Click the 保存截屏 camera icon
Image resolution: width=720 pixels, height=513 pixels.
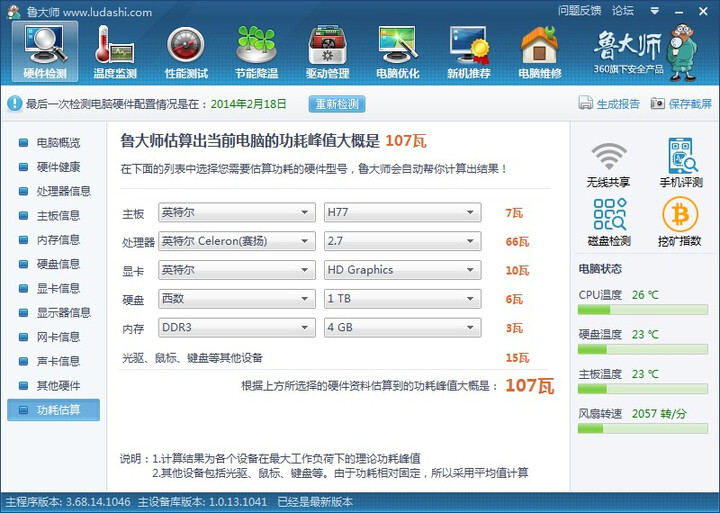click(658, 103)
